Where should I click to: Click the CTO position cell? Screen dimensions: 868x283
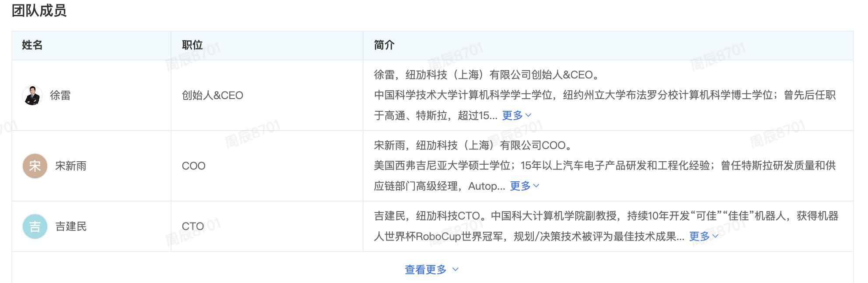click(193, 226)
